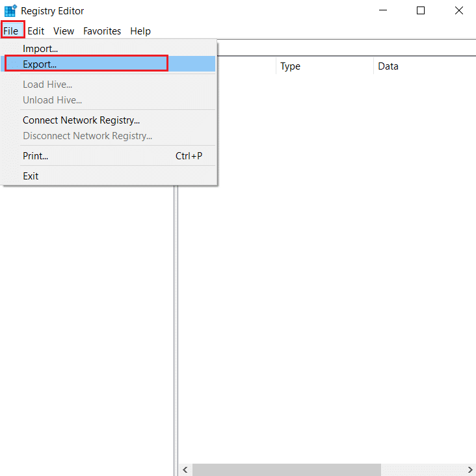This screenshot has height=476, width=476.
Task: Click the horizontal scrollbar right arrow
Action: pos(469,469)
